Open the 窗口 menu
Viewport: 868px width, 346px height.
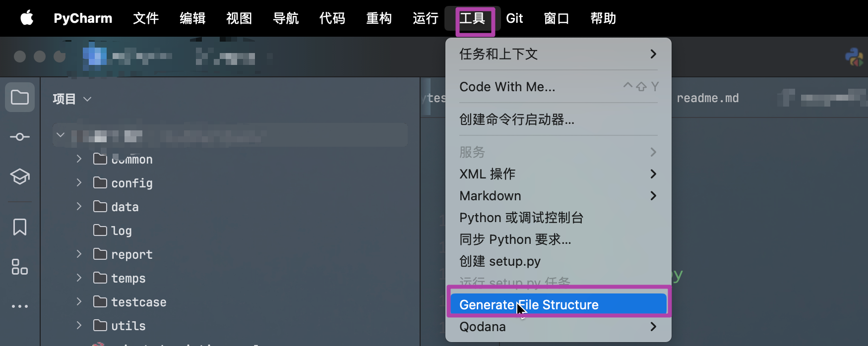[557, 18]
